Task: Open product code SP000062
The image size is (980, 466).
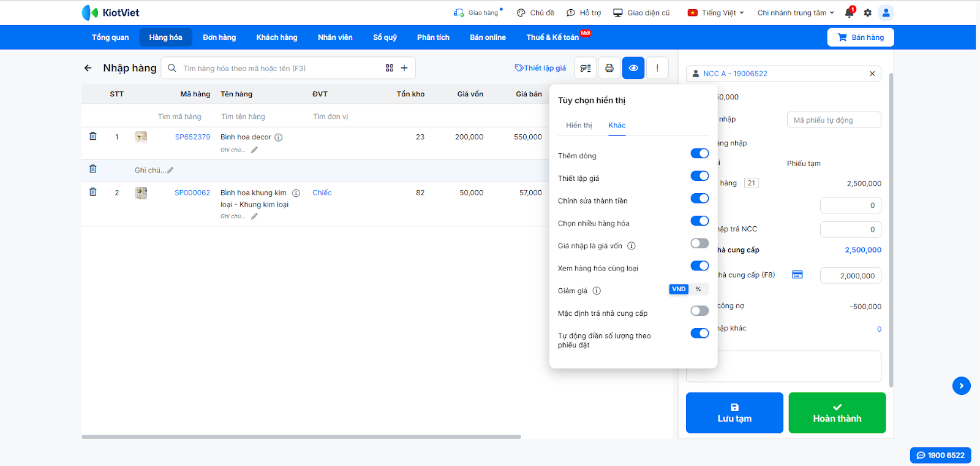Action: pos(192,193)
